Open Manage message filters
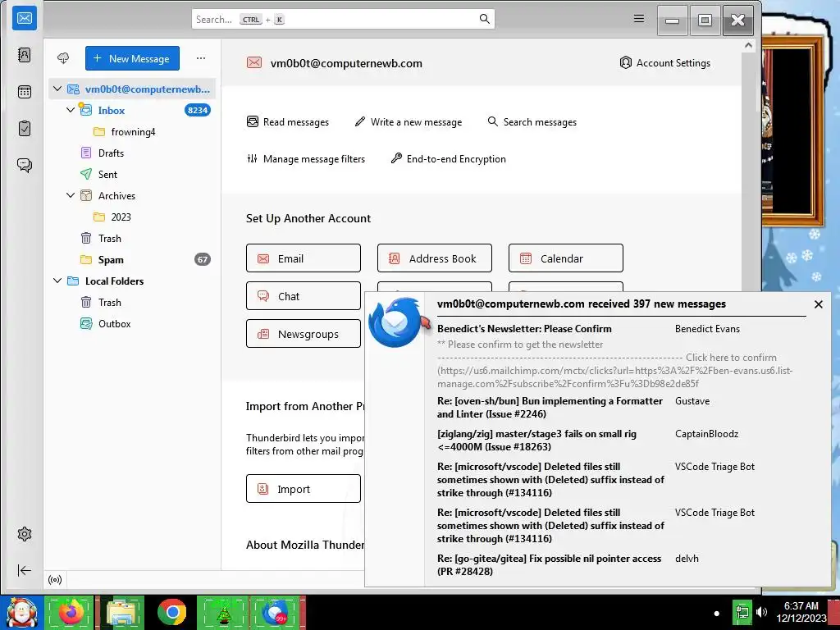 click(306, 159)
